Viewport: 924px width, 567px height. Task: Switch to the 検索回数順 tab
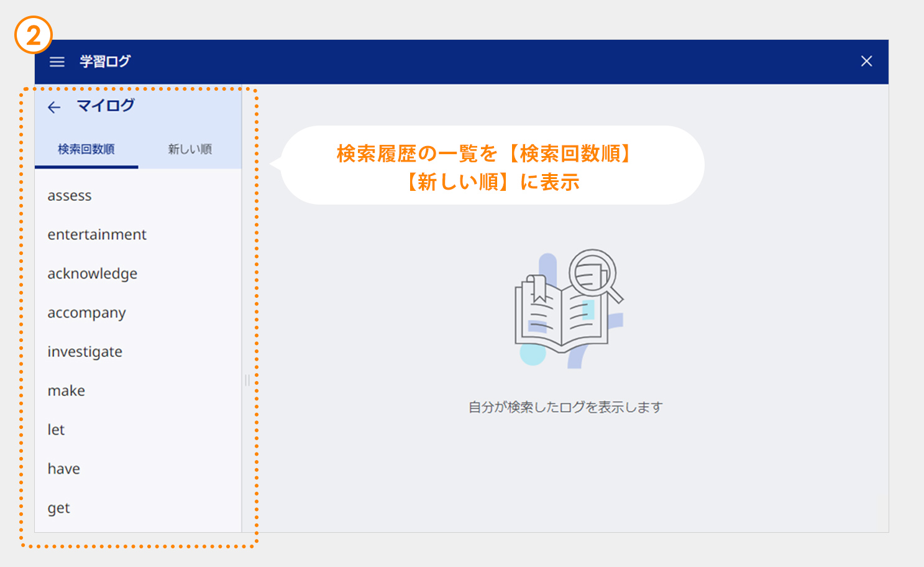(86, 149)
